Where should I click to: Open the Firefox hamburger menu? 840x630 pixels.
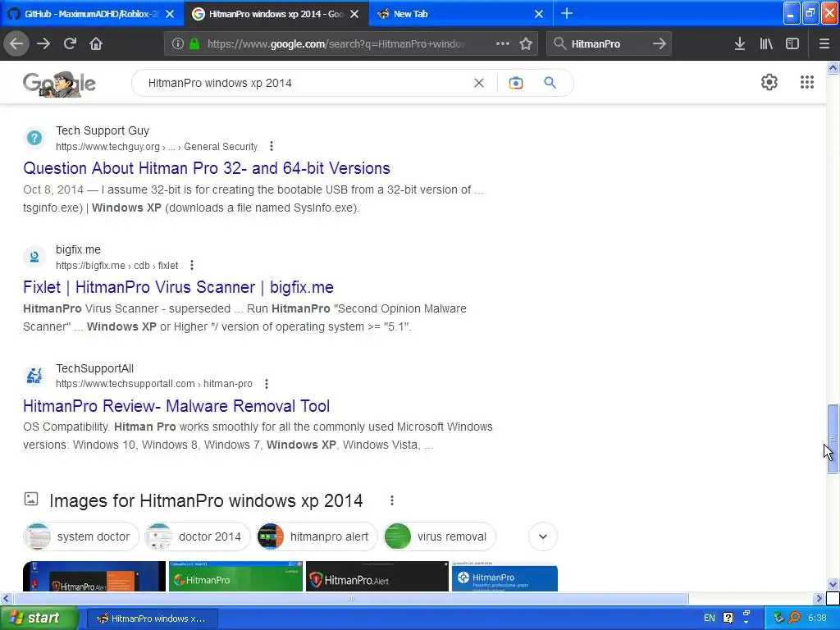click(824, 44)
